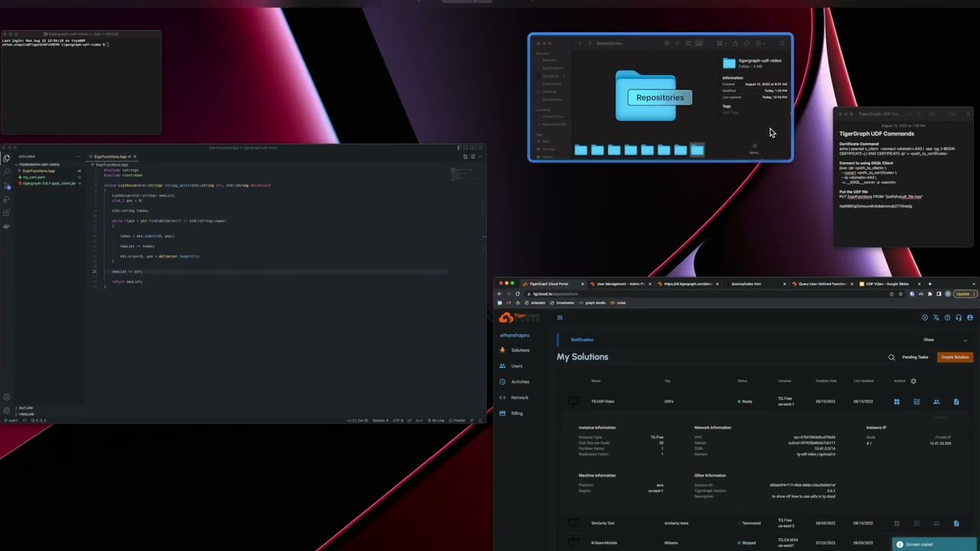Collapse the Notification panel chevron
This screenshot has height=551, width=980.
coord(965,340)
